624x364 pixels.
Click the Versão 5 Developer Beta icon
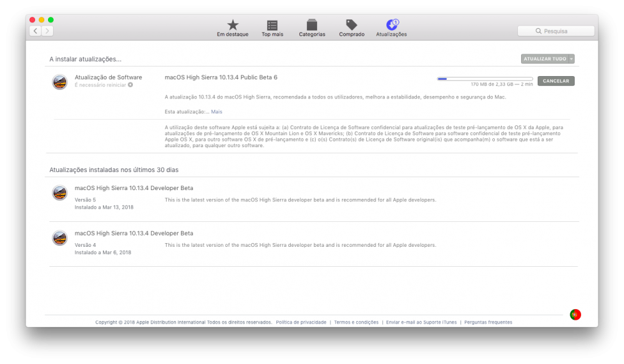tap(60, 193)
